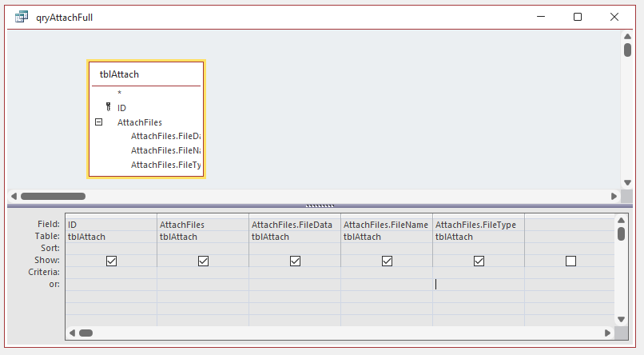This screenshot has width=644, height=355.
Task: Click the AttachFiles.FileName Field cell
Action: (387, 225)
